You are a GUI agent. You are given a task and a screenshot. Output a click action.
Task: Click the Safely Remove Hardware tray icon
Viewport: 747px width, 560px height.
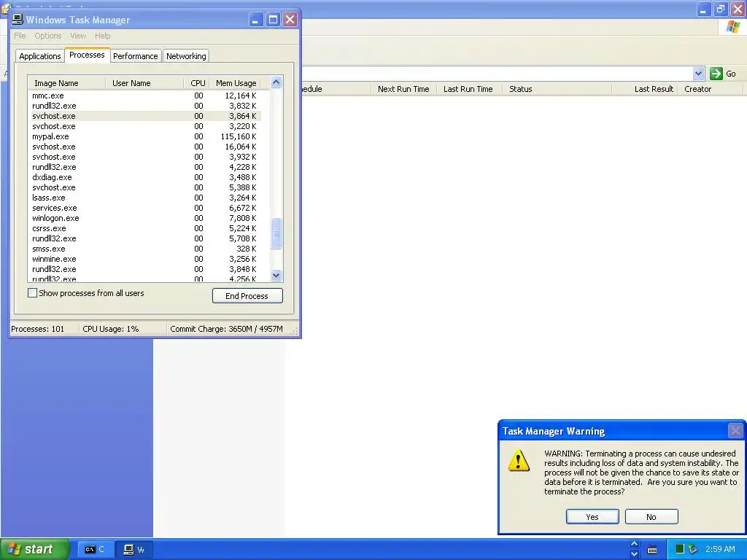pos(693,549)
